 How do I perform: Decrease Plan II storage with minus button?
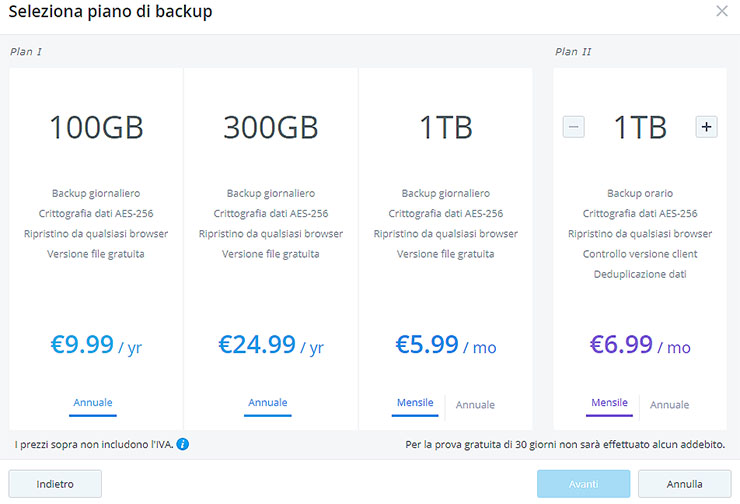[x=573, y=127]
